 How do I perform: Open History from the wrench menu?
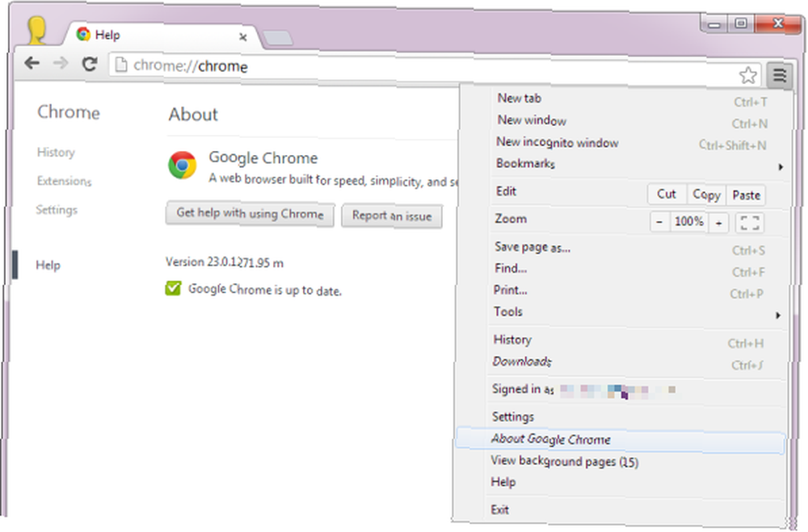pos(636,341)
